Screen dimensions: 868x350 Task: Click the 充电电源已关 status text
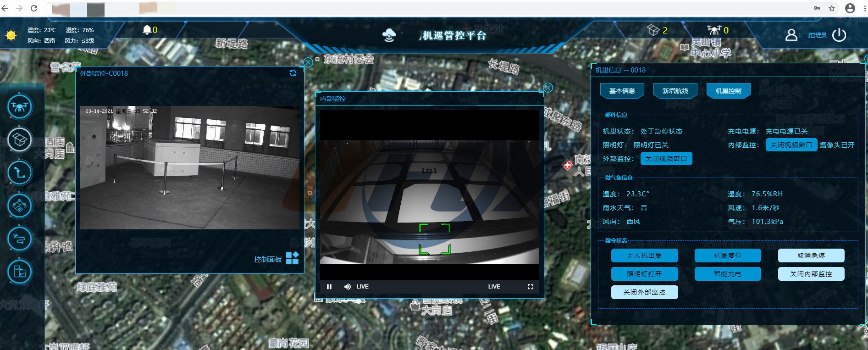pyautogui.click(x=787, y=131)
